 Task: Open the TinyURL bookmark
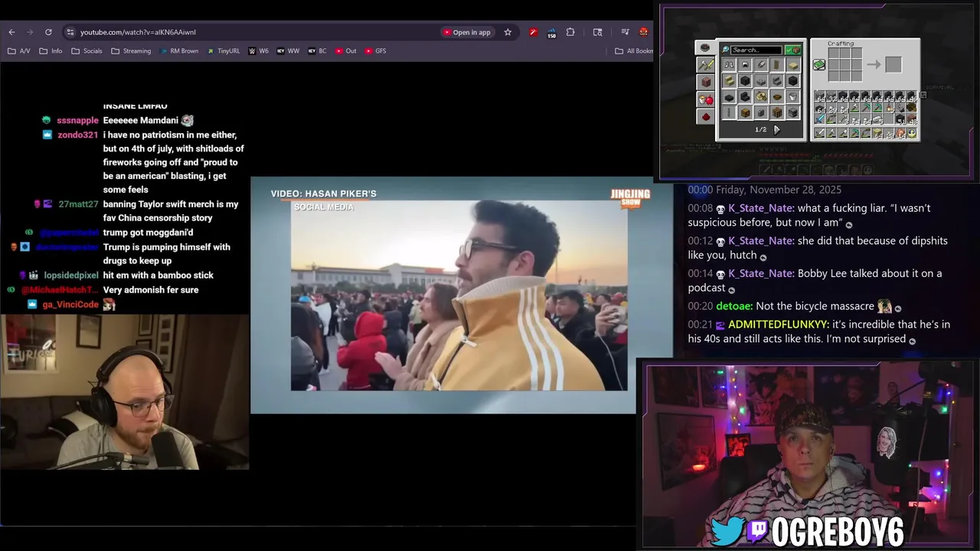[x=224, y=51]
